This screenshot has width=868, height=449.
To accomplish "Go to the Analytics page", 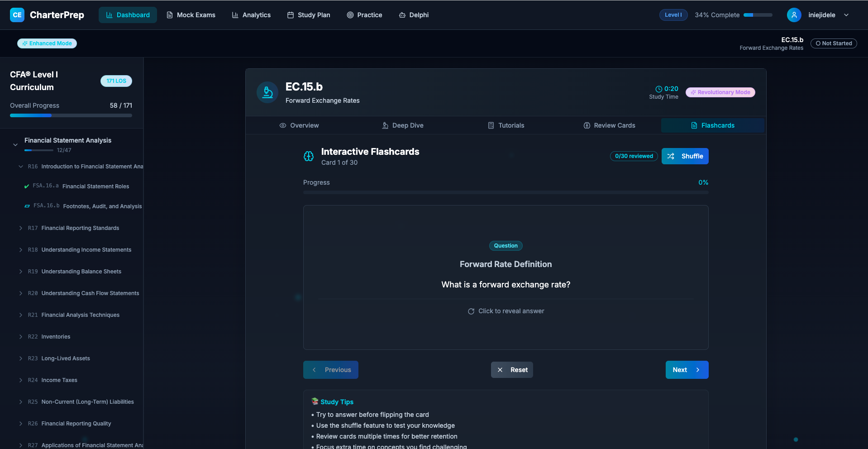I will click(251, 15).
